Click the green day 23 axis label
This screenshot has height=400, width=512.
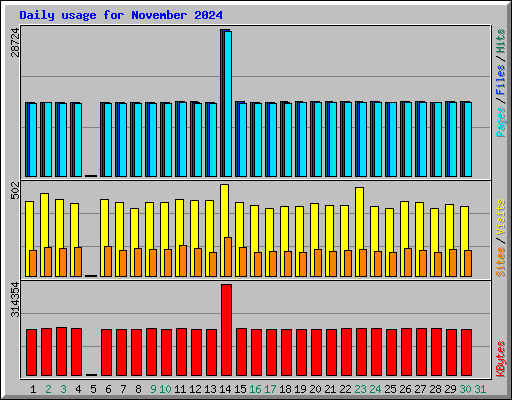[x=360, y=389]
